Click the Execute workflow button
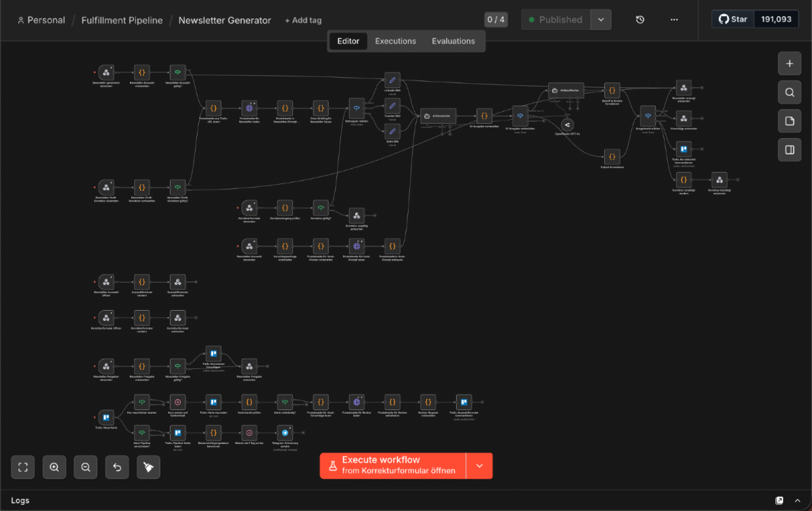Viewport: 812px width, 511px height. [x=393, y=466]
